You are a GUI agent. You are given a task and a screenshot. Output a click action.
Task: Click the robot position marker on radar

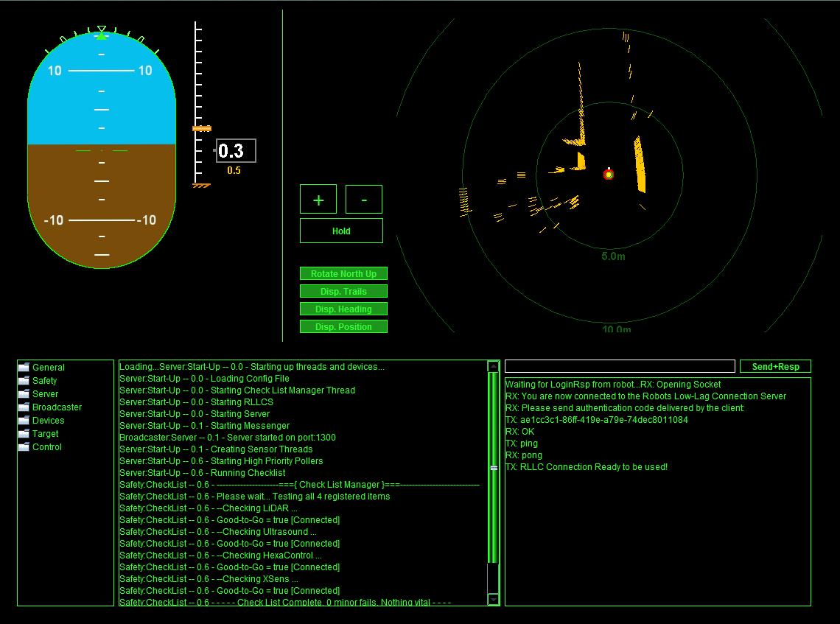pos(608,174)
